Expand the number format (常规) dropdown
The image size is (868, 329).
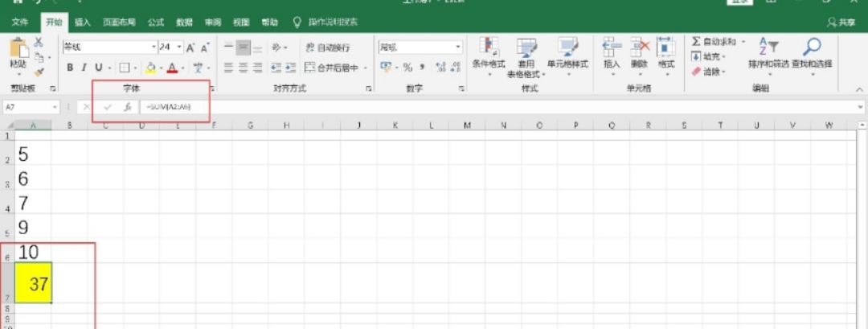click(458, 47)
